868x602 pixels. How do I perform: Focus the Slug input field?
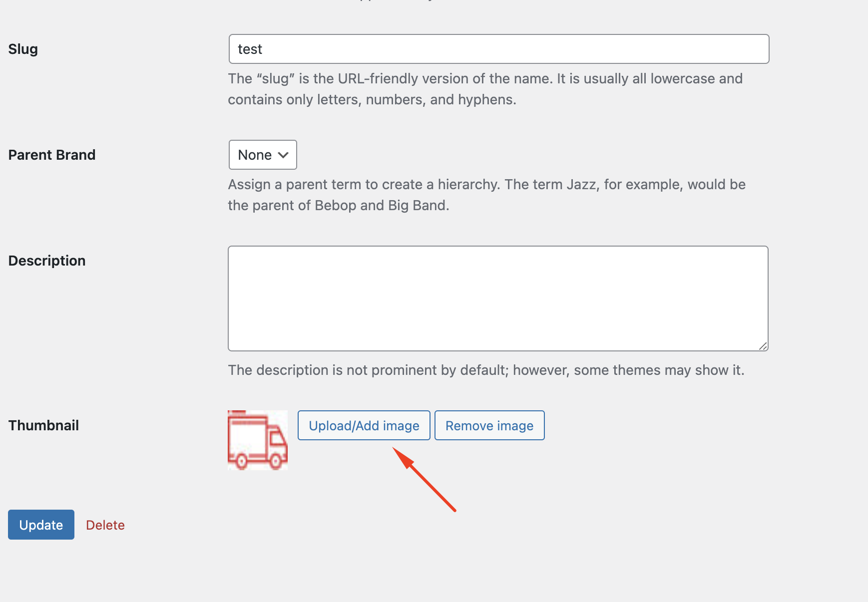(499, 49)
